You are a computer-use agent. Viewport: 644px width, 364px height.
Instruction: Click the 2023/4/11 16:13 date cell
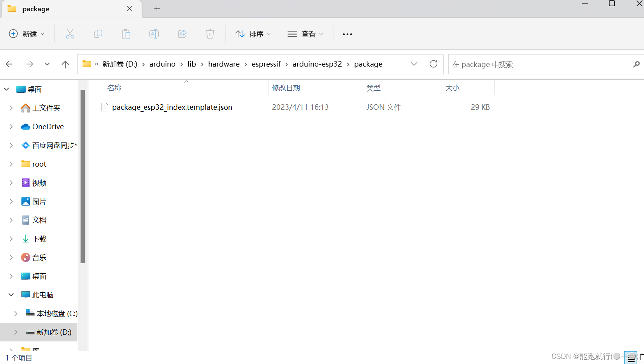[300, 107]
